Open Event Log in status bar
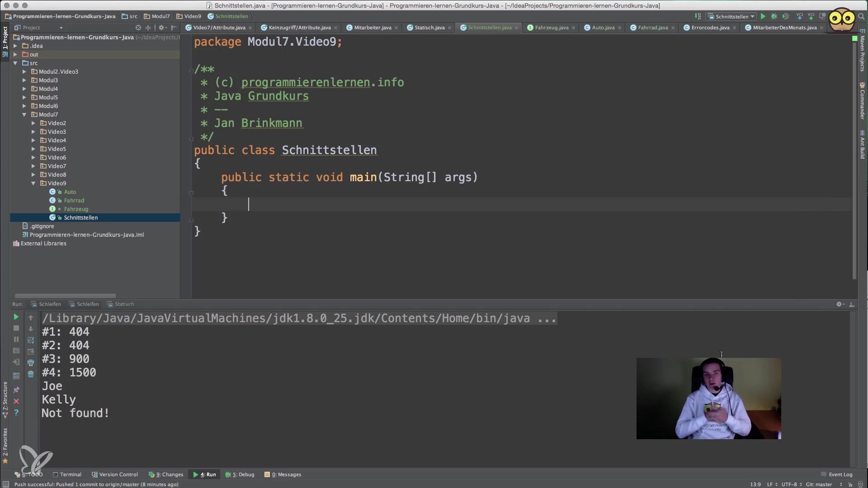868x488 pixels. [x=840, y=474]
